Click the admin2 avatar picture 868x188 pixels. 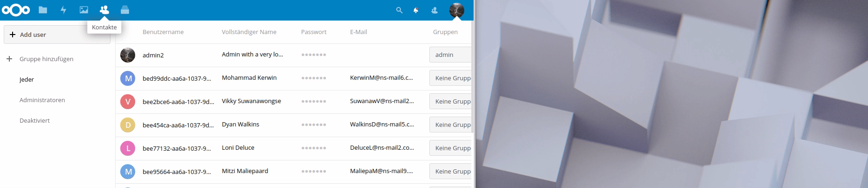(128, 55)
